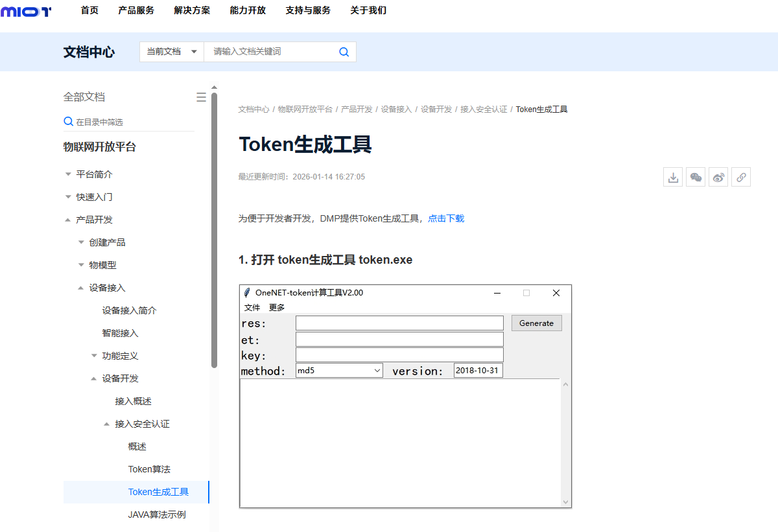Click the search magnifier icon

click(344, 52)
